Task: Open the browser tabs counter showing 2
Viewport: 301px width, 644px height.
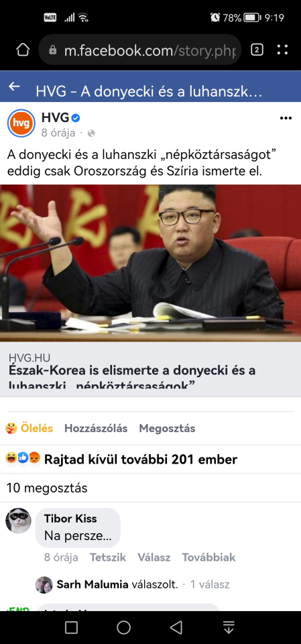Action: coord(257,50)
